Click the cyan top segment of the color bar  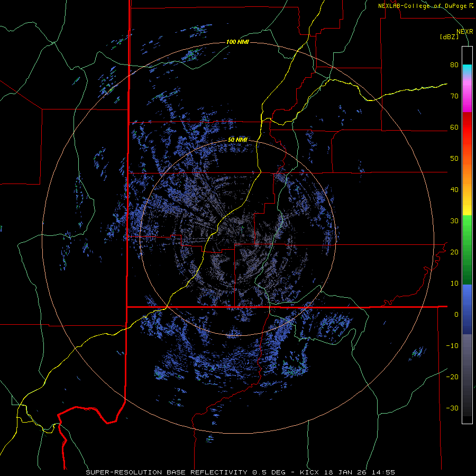tap(467, 69)
